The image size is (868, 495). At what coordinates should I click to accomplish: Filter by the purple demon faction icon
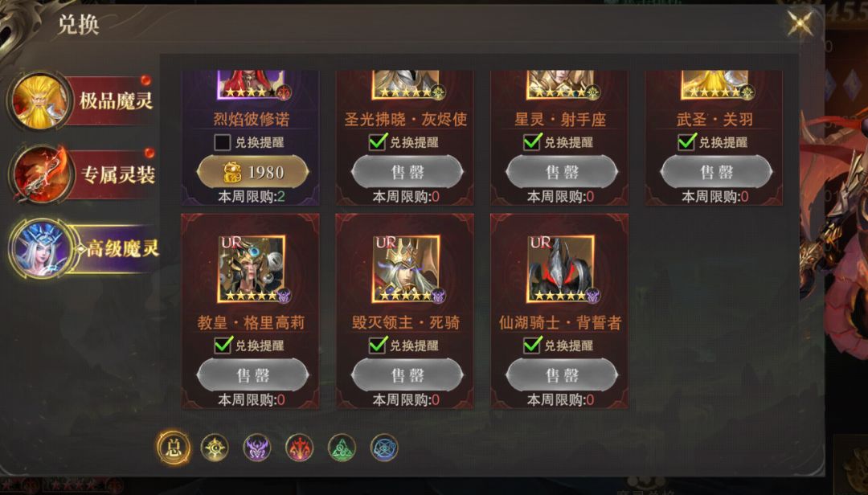257,448
